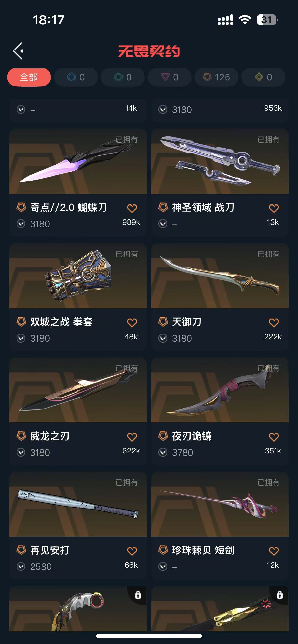
Task: Select the yellow diamond tier filter
Action: click(263, 77)
